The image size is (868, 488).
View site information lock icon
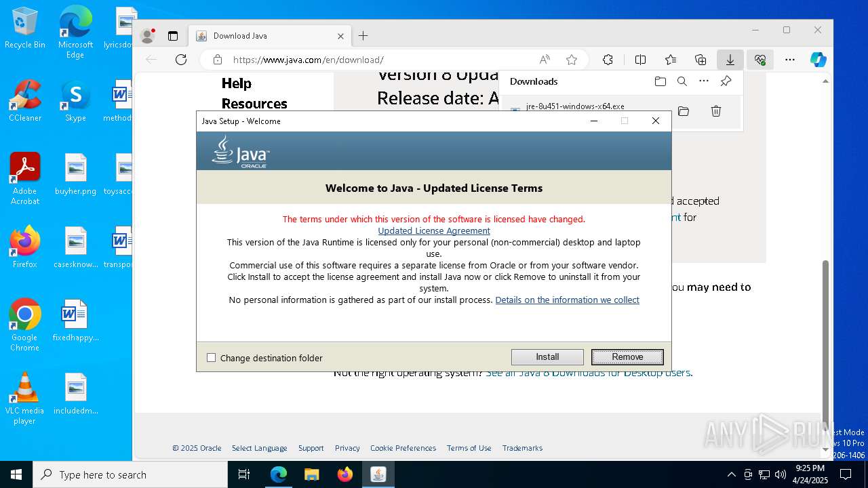point(218,60)
